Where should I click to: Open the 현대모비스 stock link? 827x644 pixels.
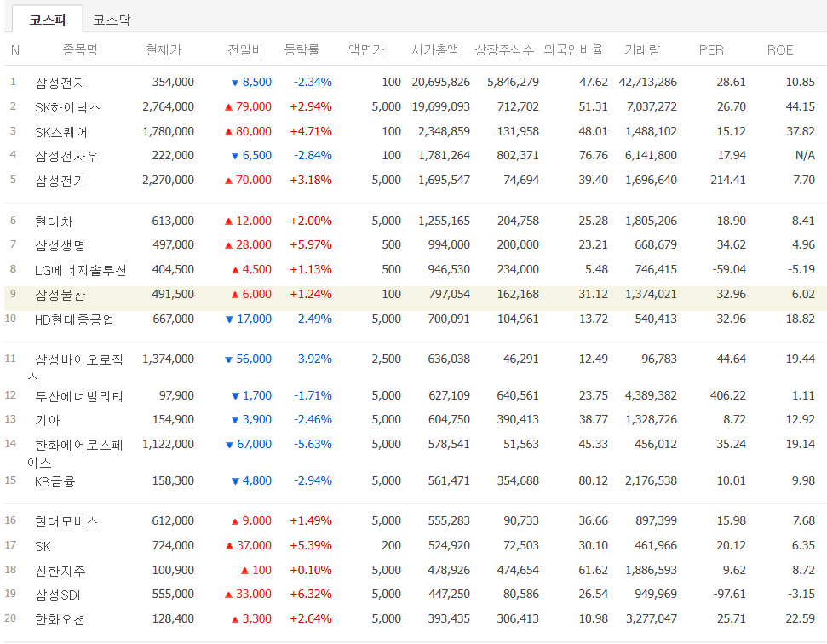click(66, 521)
